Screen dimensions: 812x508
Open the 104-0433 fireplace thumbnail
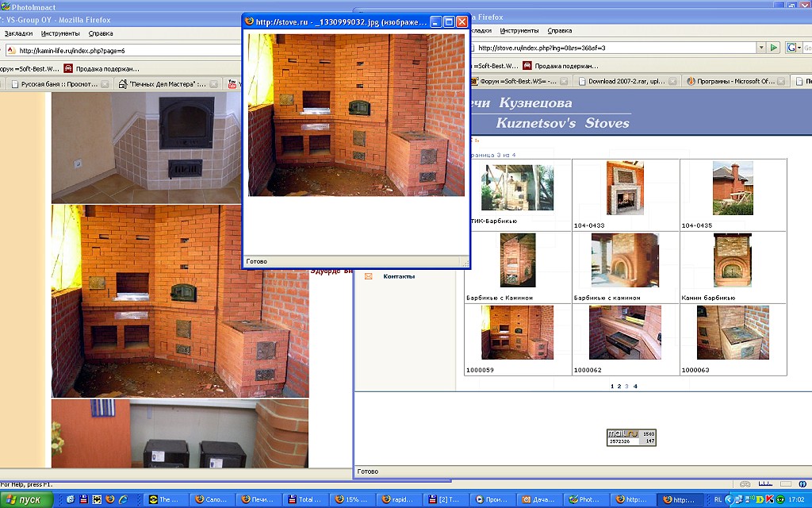coord(625,188)
